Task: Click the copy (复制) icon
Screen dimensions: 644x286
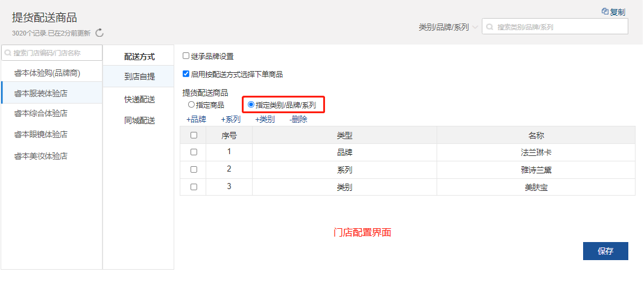Action: tap(605, 11)
